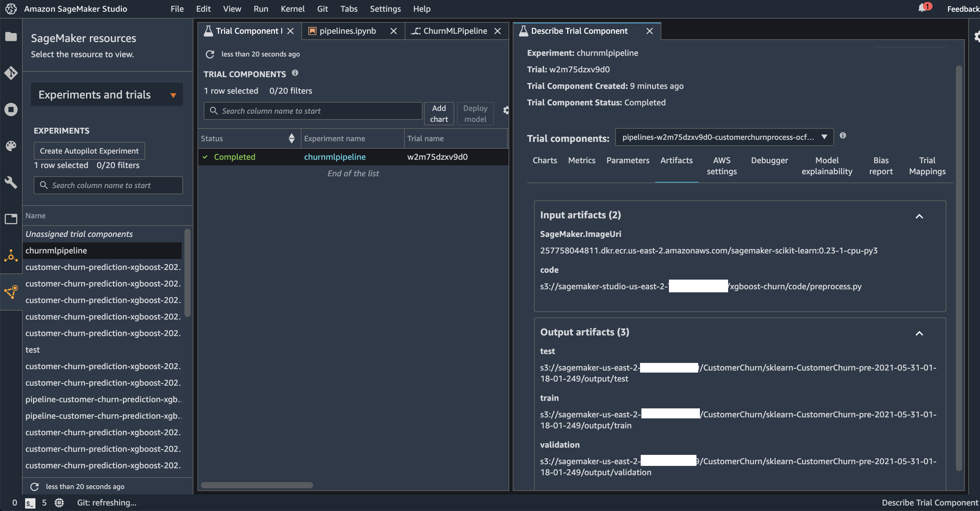This screenshot has width=980, height=511.
Task: Open the File menu
Action: coord(177,9)
